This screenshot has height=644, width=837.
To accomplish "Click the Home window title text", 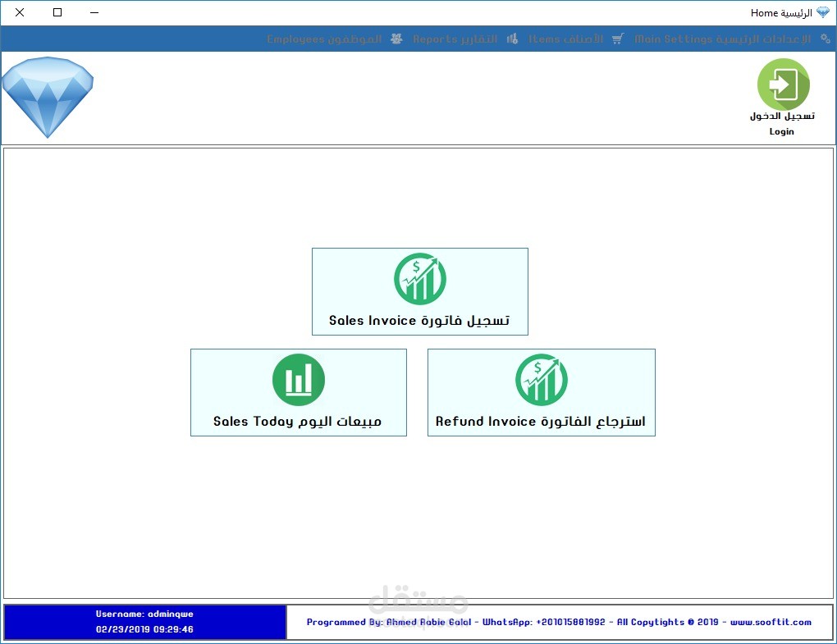I will [781, 13].
